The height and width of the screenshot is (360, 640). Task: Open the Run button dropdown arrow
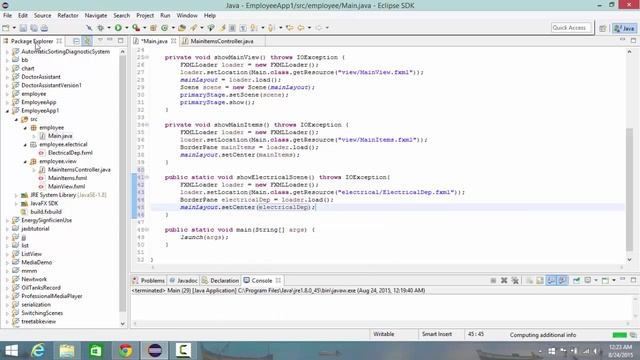pos(126,28)
